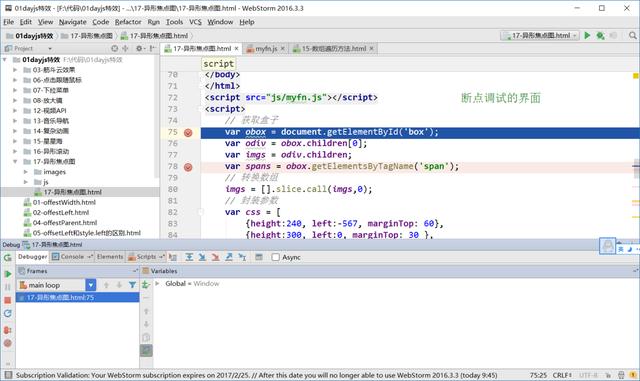Viewport: 640px width, 381px height.
Task: Pause program in debug sidebar
Action: tap(7, 287)
